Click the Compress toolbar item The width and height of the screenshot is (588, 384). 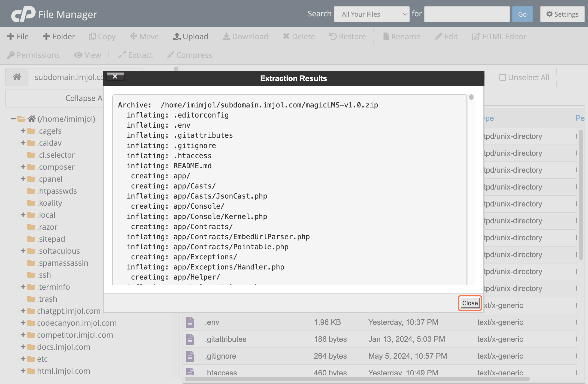(x=190, y=55)
